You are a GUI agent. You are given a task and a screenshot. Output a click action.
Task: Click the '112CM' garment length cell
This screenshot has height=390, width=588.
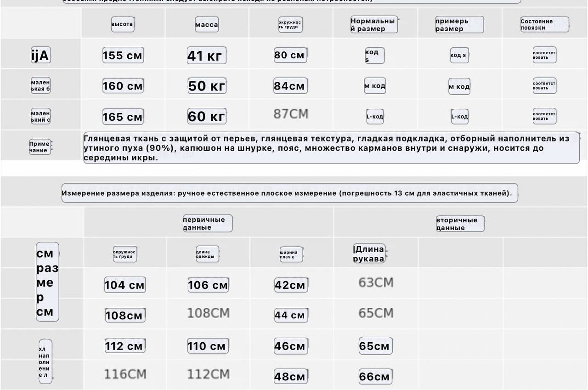pos(208,374)
